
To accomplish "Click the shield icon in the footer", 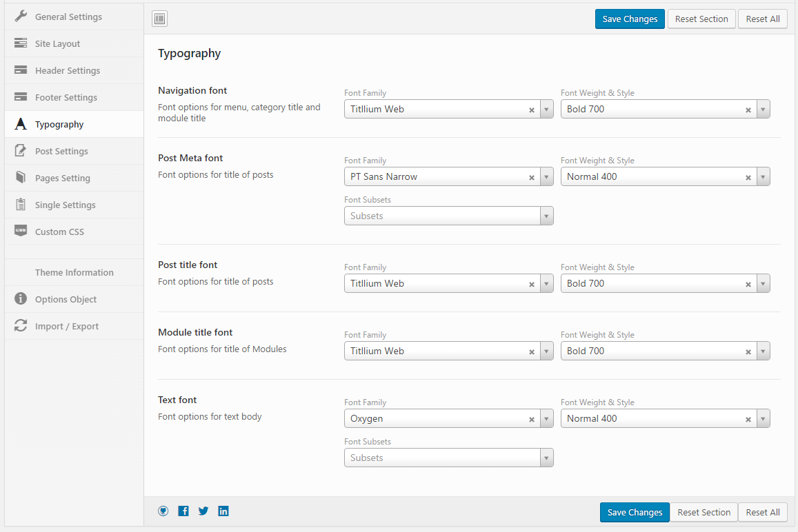I will pyautogui.click(x=163, y=511).
